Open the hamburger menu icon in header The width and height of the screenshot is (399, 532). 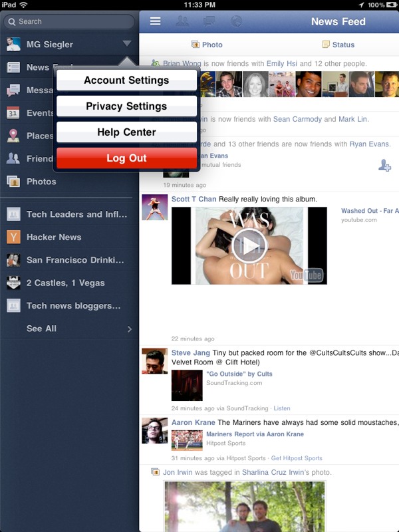tap(156, 21)
